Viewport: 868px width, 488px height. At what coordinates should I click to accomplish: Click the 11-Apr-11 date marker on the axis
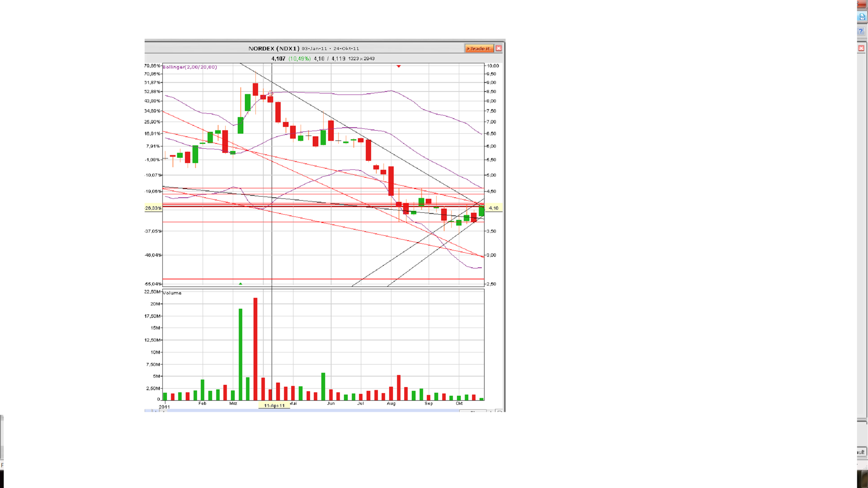[274, 406]
